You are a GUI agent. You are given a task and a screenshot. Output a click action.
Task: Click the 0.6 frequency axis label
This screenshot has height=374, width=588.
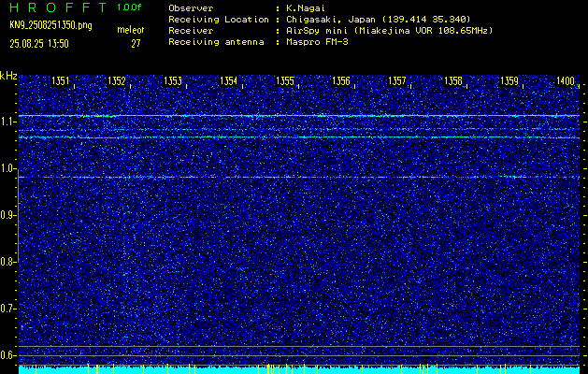pyautogui.click(x=7, y=355)
